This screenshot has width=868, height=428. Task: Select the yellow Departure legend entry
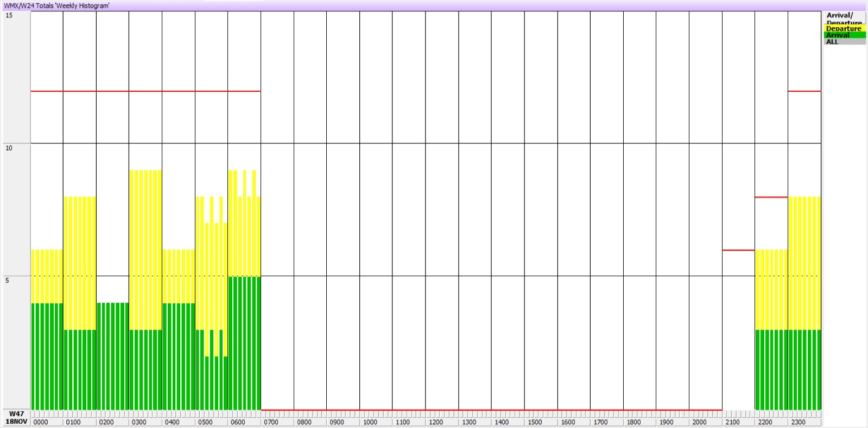click(844, 29)
